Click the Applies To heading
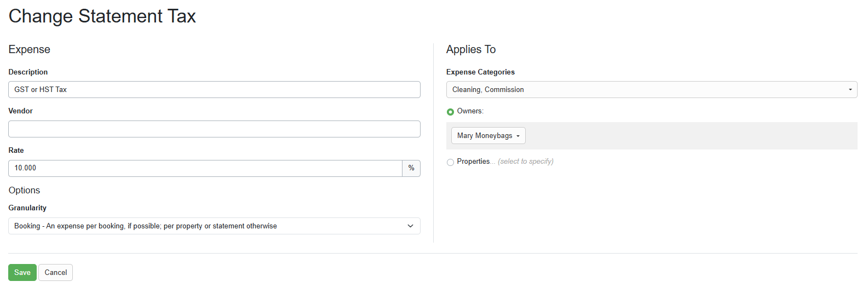868x287 pixels. [471, 49]
